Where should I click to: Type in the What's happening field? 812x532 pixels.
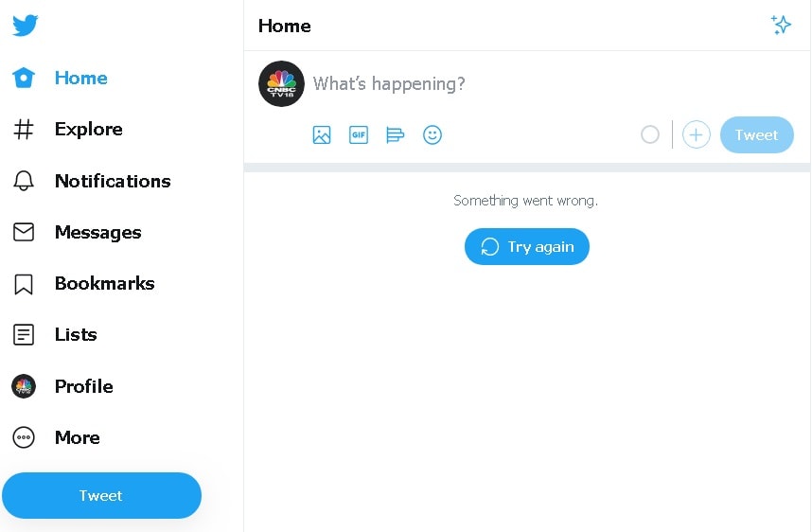point(473,84)
